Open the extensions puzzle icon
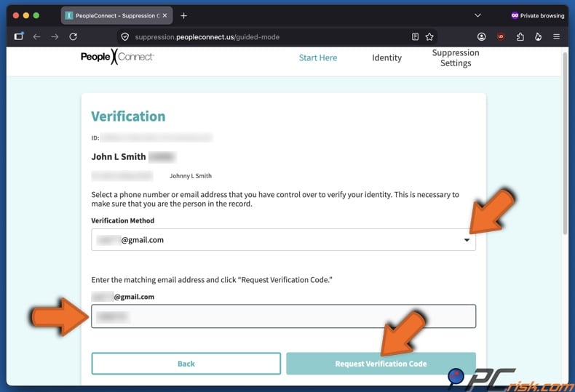The height and width of the screenshot is (392, 575). click(520, 36)
